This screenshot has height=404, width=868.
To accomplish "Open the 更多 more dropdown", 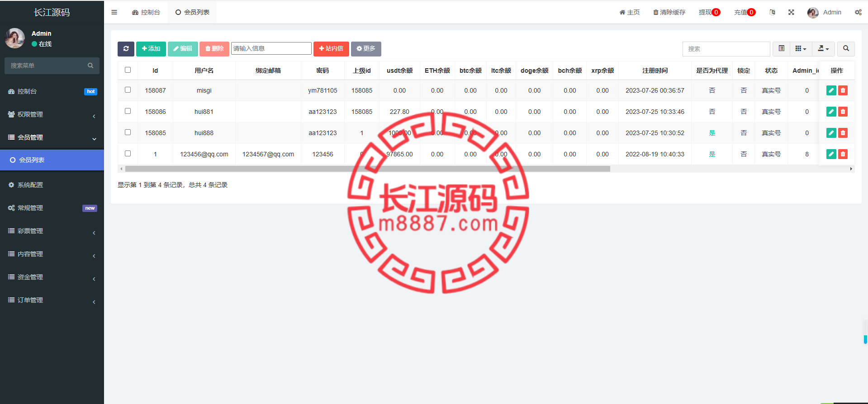I will [x=366, y=49].
